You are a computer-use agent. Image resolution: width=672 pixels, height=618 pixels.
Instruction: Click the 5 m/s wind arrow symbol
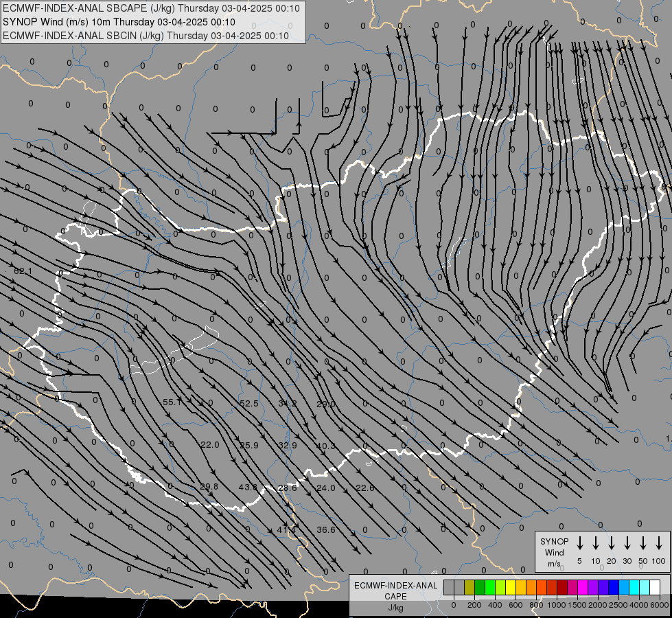tap(580, 543)
